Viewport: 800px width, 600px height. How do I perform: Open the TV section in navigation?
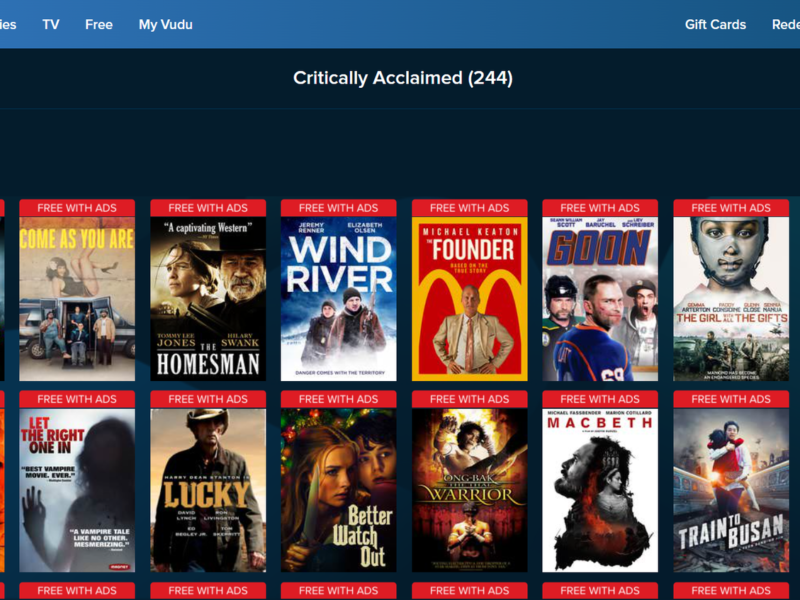coord(51,24)
